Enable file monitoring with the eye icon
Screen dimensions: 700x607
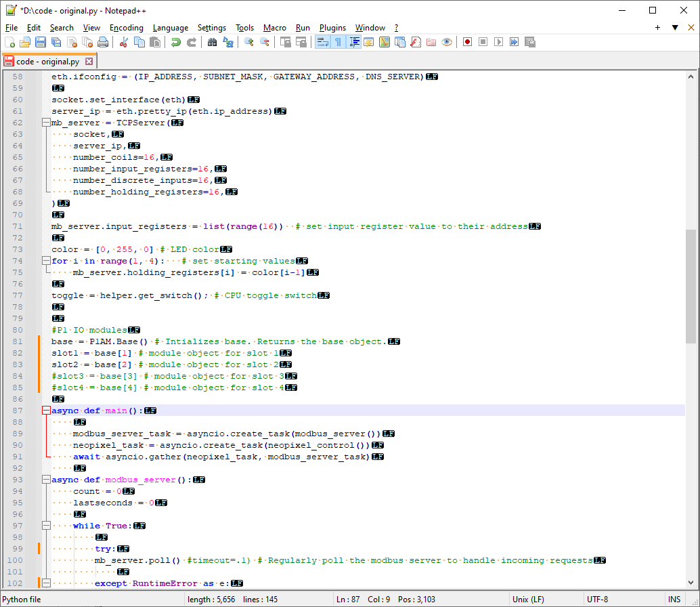point(447,42)
